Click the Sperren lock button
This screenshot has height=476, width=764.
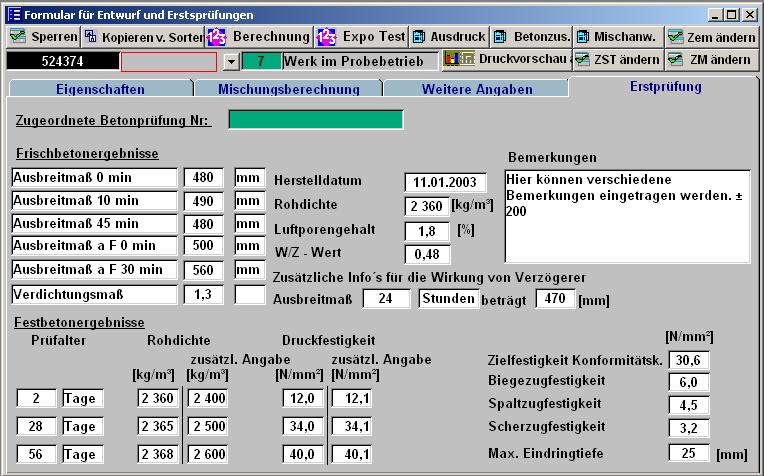point(42,37)
